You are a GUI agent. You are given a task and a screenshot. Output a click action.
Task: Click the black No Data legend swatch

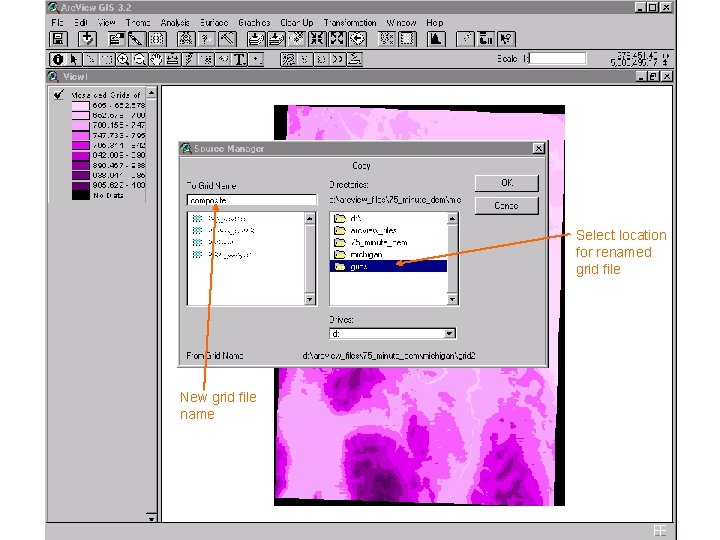(80, 195)
